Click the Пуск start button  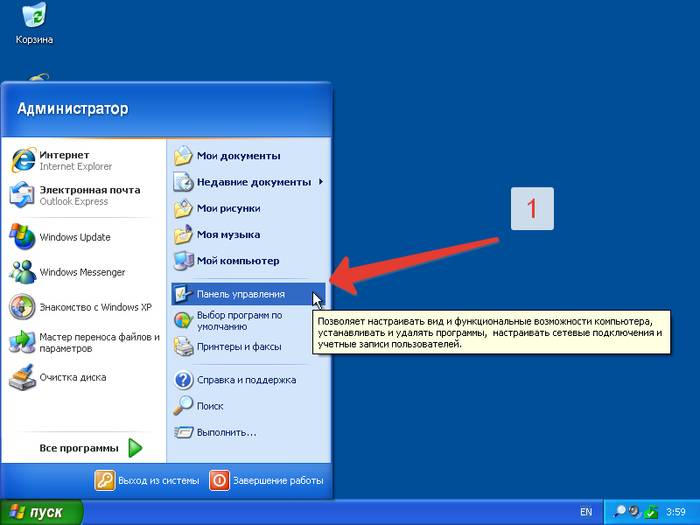point(42,512)
